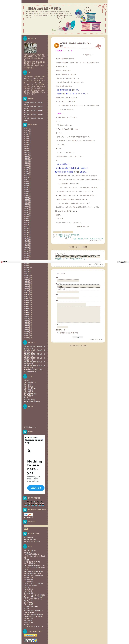This screenshot has width=129, height=644.
Task: Open the 元気！本気！勇気！ blog link
Action: [30, 550]
